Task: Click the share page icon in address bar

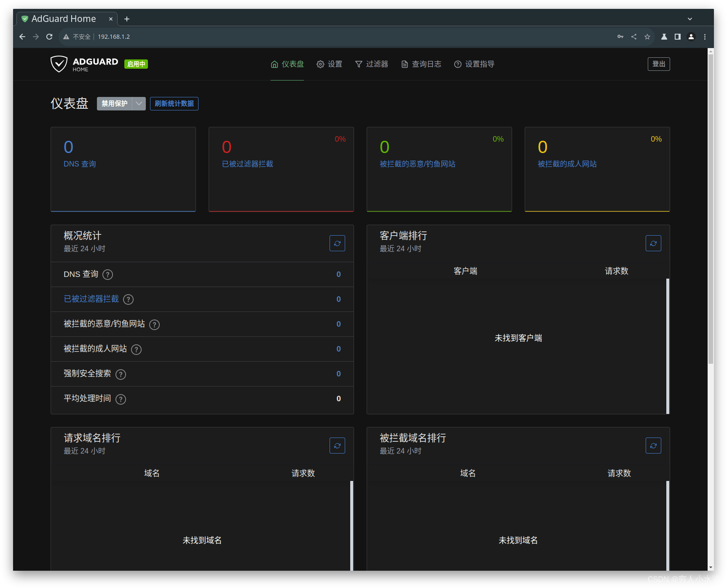Action: tap(634, 37)
